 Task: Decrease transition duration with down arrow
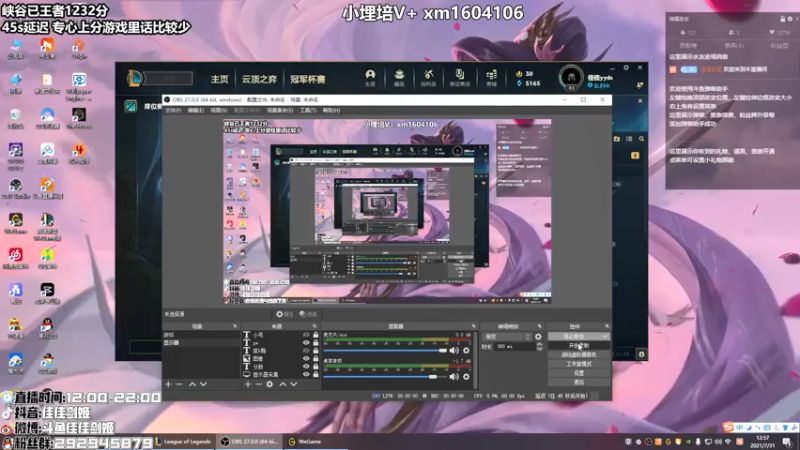point(539,348)
